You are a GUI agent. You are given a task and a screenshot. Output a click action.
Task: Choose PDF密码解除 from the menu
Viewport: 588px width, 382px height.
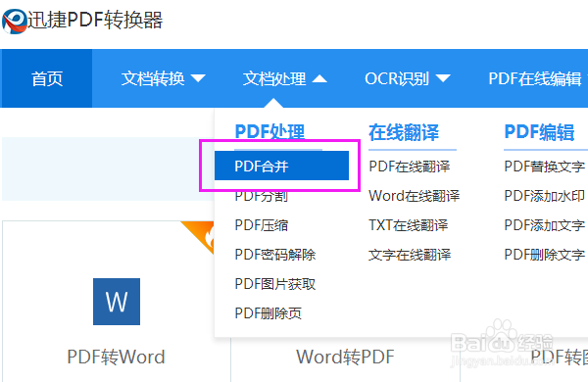point(275,255)
